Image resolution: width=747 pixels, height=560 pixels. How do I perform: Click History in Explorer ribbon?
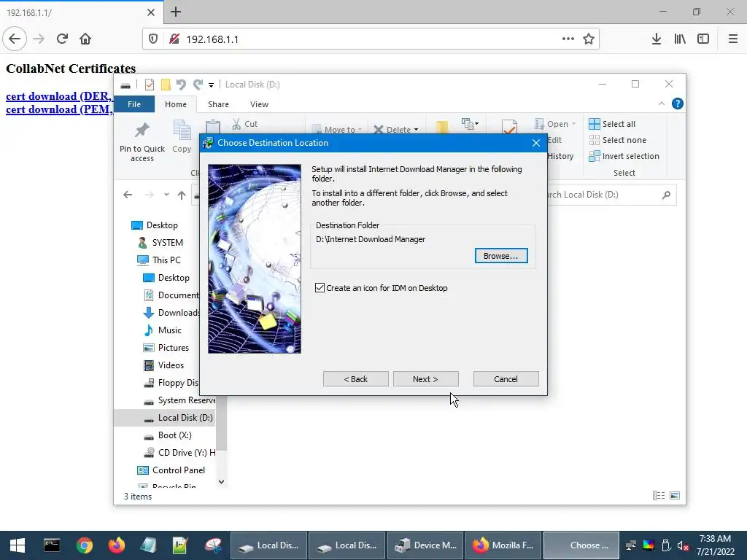point(560,156)
